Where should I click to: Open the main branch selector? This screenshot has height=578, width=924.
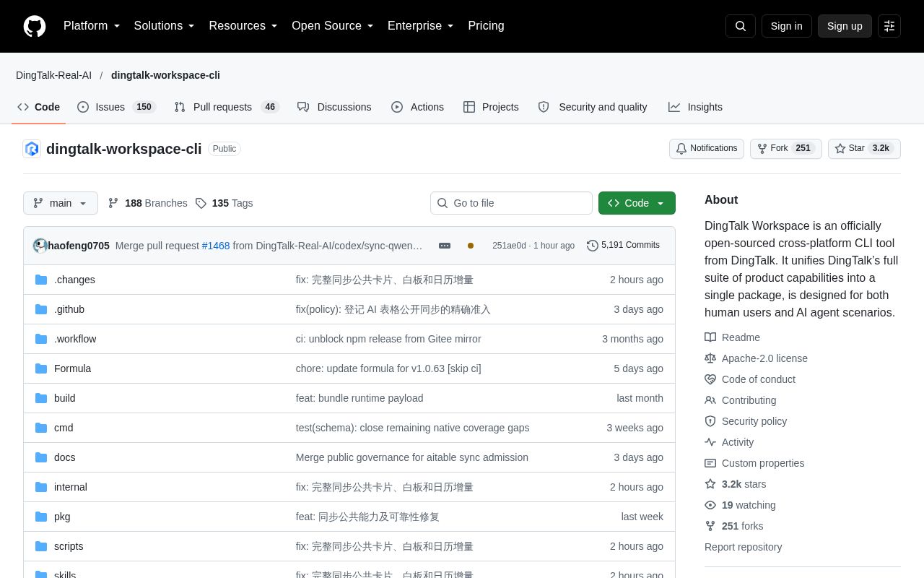point(61,203)
